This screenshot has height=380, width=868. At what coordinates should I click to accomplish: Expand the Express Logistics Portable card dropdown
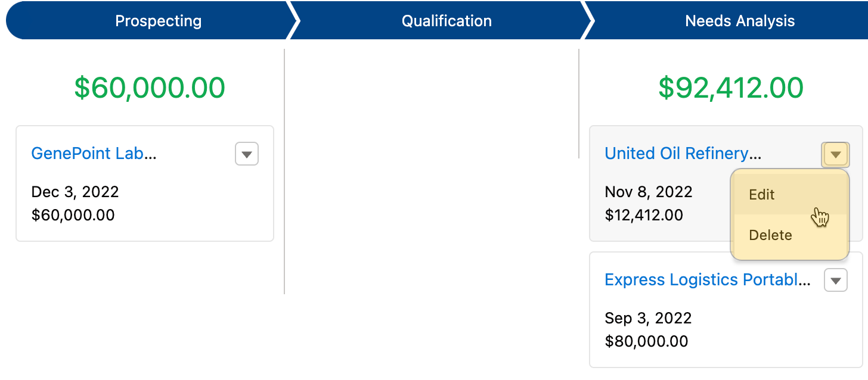(836, 280)
